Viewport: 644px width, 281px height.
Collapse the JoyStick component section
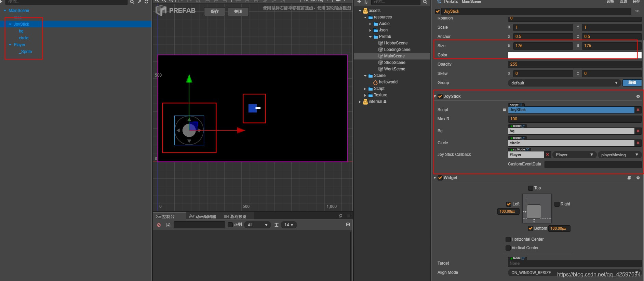[x=435, y=96]
